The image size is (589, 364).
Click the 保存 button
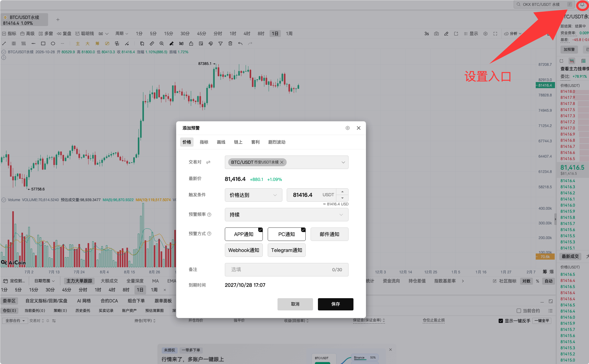coord(336,304)
